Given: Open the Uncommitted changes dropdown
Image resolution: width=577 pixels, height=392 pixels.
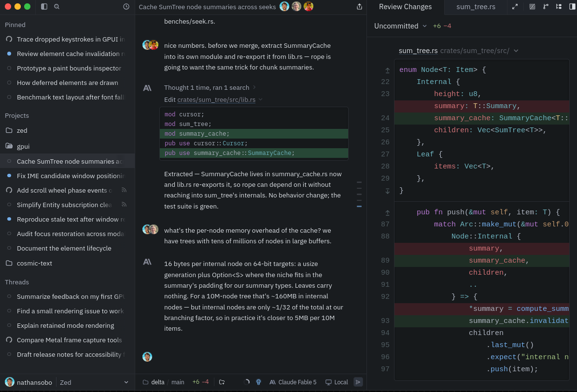Looking at the screenshot, I should coord(400,26).
